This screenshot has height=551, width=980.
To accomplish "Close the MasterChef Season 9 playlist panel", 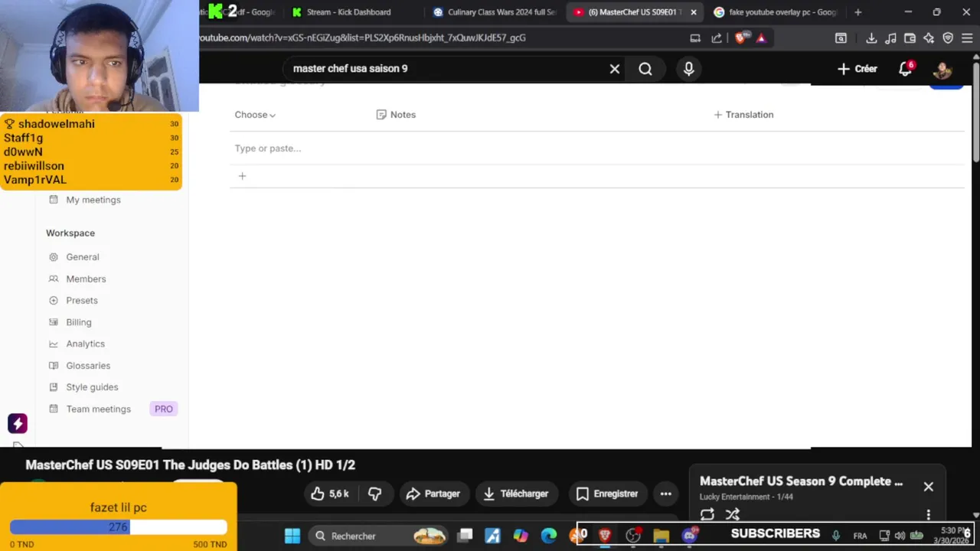I will (928, 487).
